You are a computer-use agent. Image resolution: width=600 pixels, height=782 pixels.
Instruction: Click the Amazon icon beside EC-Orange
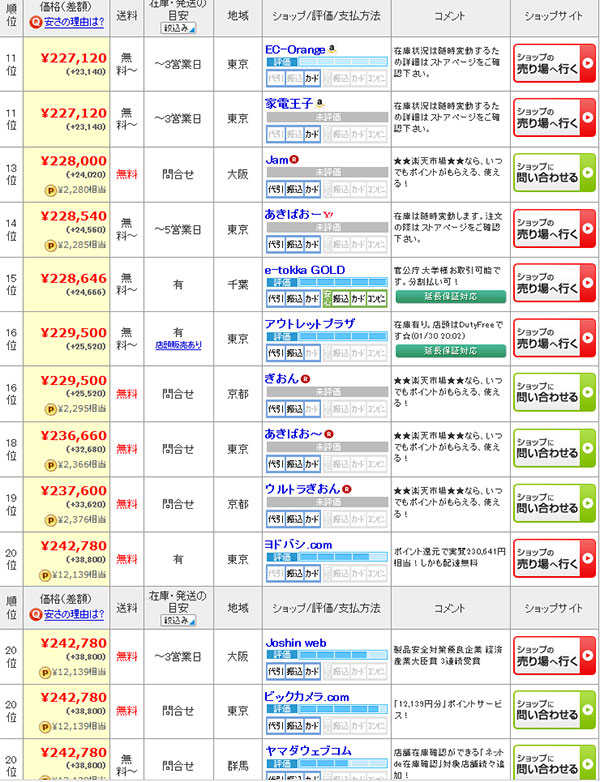point(333,49)
